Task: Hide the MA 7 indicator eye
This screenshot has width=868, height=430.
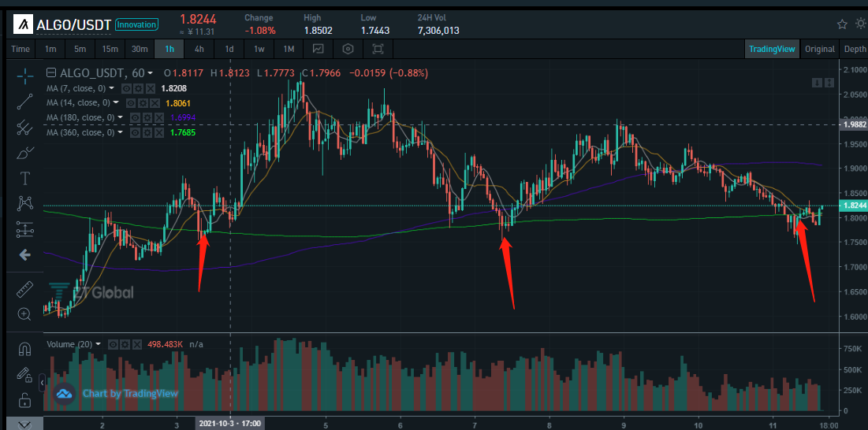Action: 125,88
